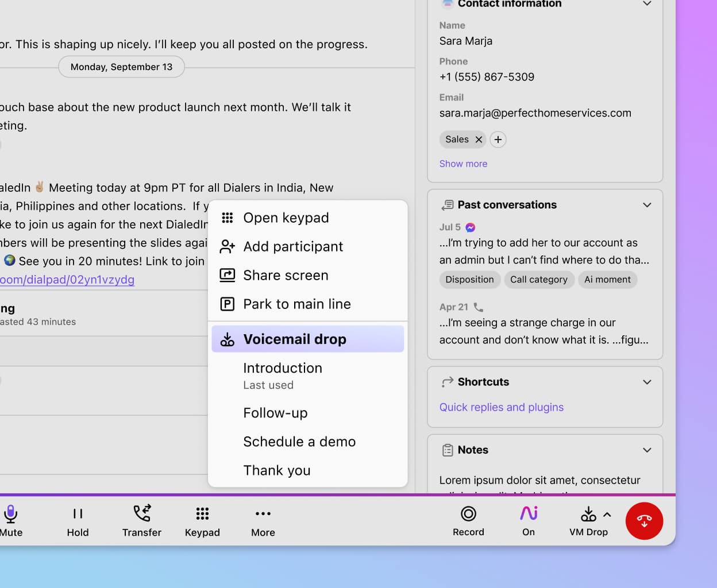Start recording with the Record icon
This screenshot has width=717, height=588.
pos(468,514)
